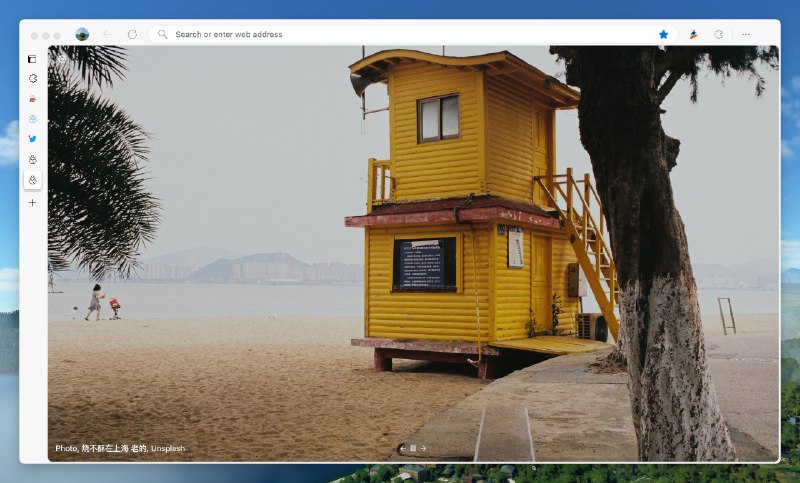This screenshot has height=483, width=800.
Task: Select the light blue sidebar tab icon
Action: click(x=32, y=119)
